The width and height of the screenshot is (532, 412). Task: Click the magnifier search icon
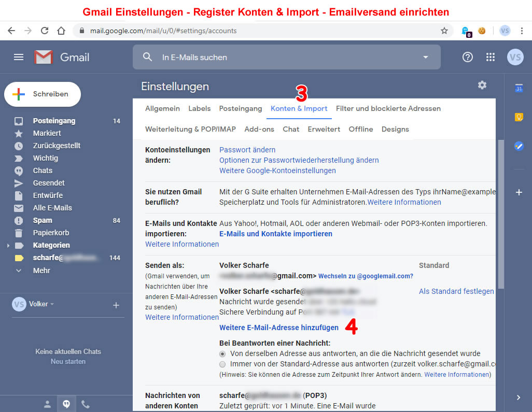(x=147, y=57)
